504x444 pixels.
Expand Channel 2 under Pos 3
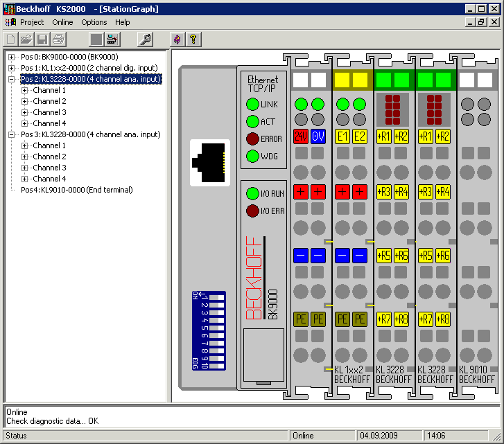pos(24,157)
